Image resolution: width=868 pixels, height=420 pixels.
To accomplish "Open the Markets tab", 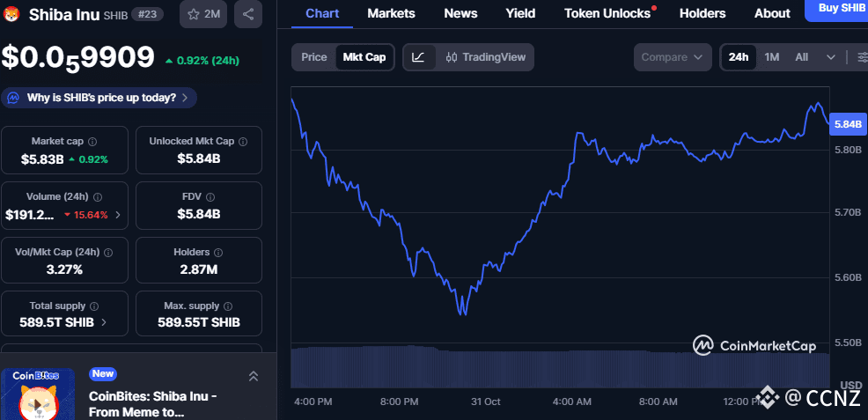I will [391, 13].
